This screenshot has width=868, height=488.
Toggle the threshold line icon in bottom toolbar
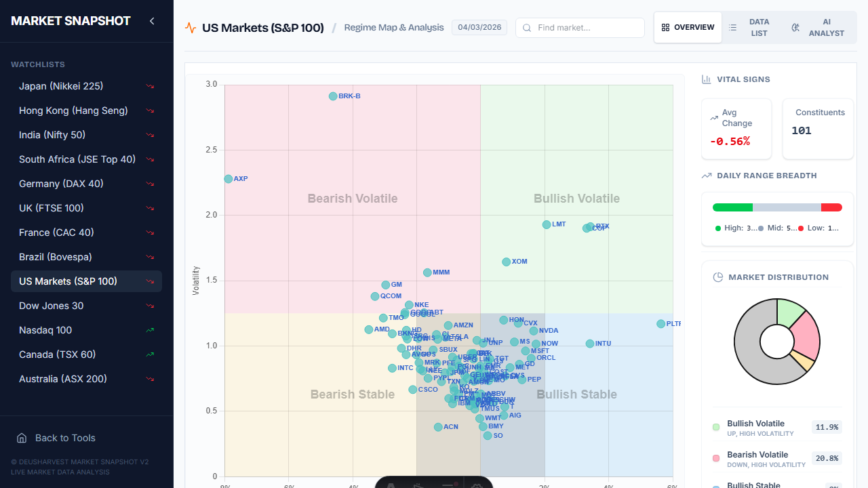coord(448,485)
